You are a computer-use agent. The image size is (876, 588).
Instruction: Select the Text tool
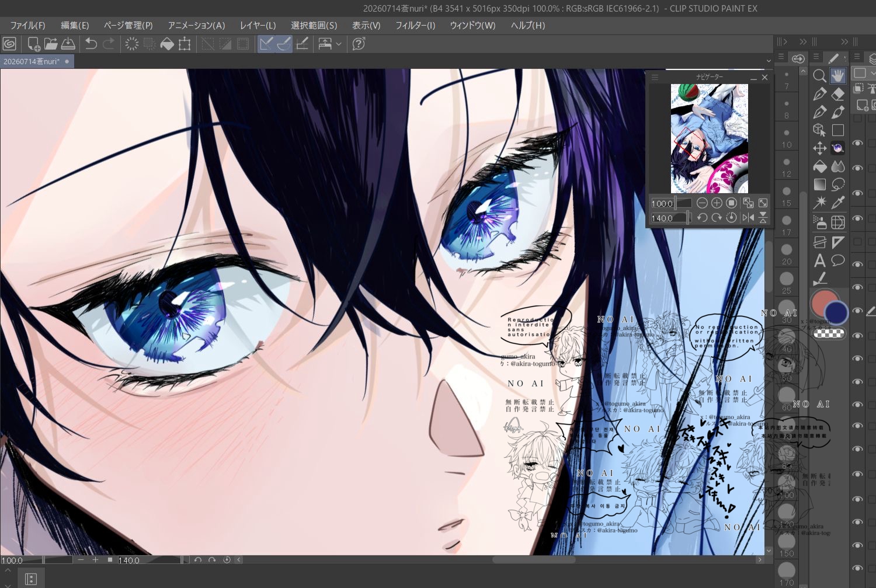pyautogui.click(x=819, y=260)
